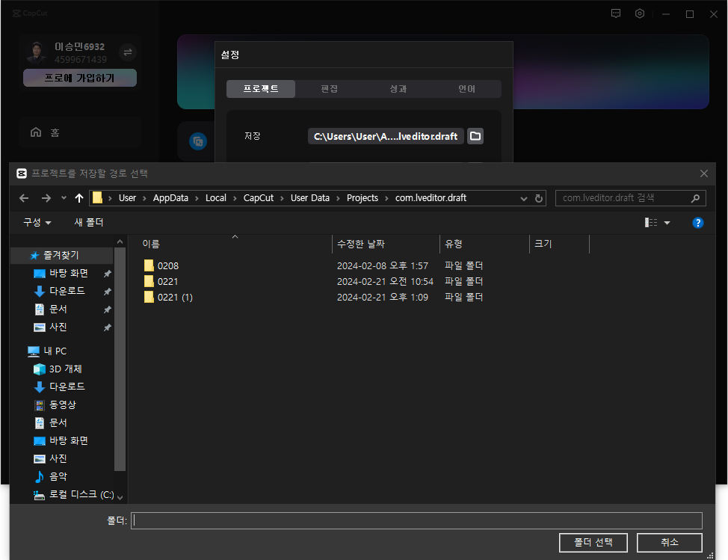Open pinned 바탕 화면 under 즐겨찾기
Viewport: 728px width, 560px height.
[69, 273]
